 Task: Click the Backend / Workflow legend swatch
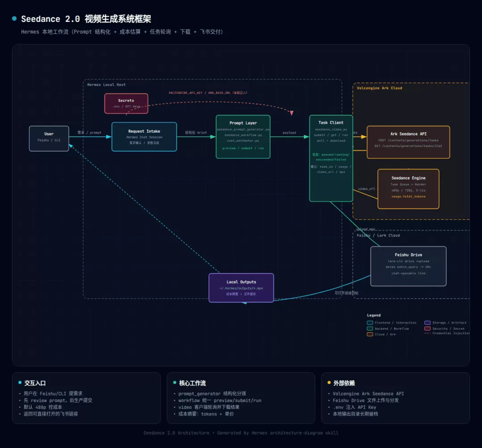(370, 329)
